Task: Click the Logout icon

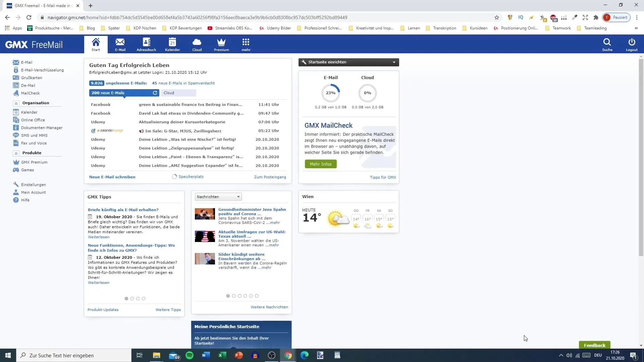Action: [632, 44]
